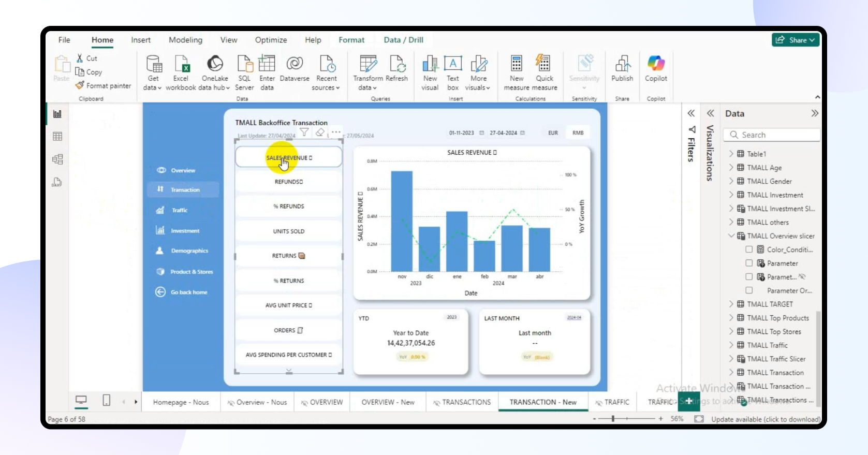
Task: Insert a New visual
Action: [x=430, y=72]
